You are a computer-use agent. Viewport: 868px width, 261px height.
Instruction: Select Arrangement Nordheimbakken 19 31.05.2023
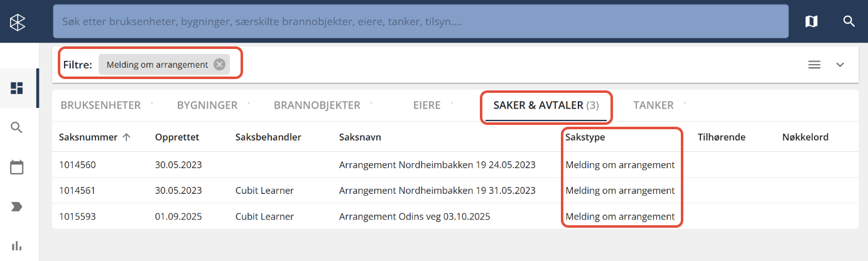(437, 191)
